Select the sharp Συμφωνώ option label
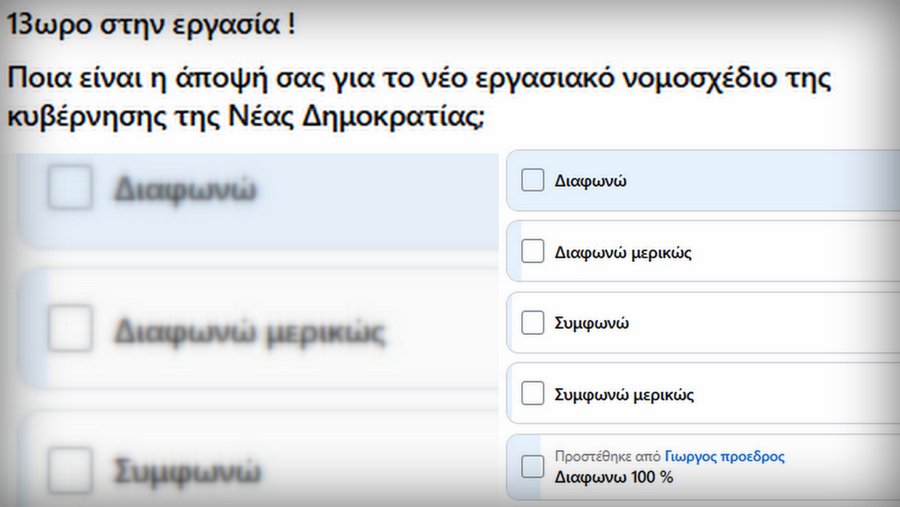900x507 pixels. [x=591, y=323]
